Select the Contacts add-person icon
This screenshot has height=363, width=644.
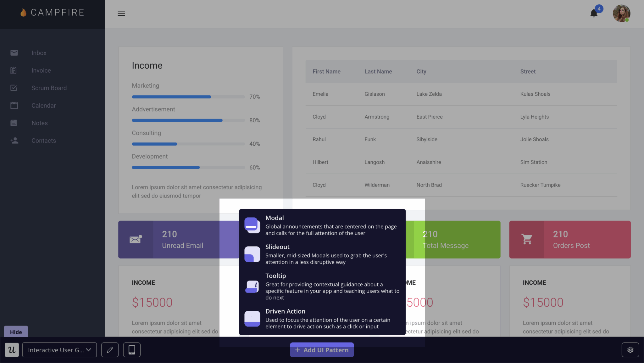[14, 141]
